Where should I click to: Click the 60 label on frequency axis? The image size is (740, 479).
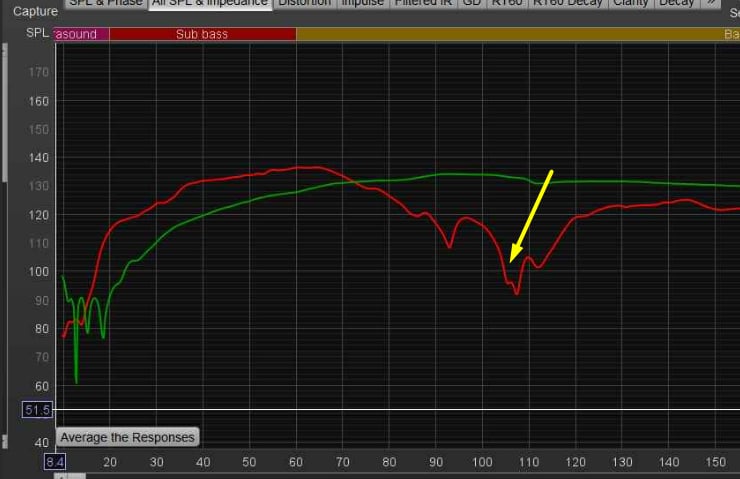click(296, 462)
